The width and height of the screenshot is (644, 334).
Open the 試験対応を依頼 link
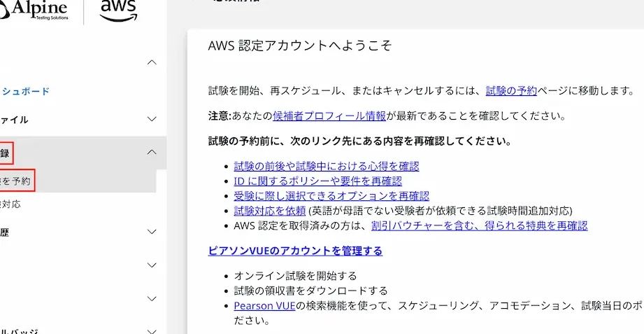point(269,211)
